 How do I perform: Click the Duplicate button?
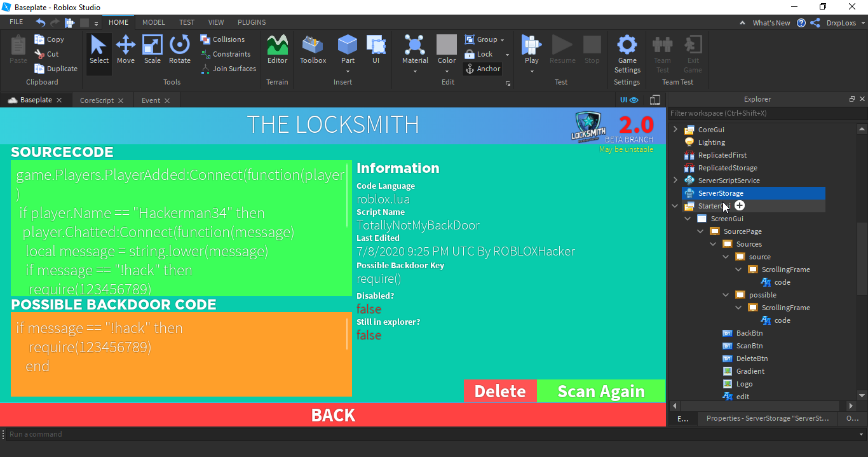tap(56, 69)
